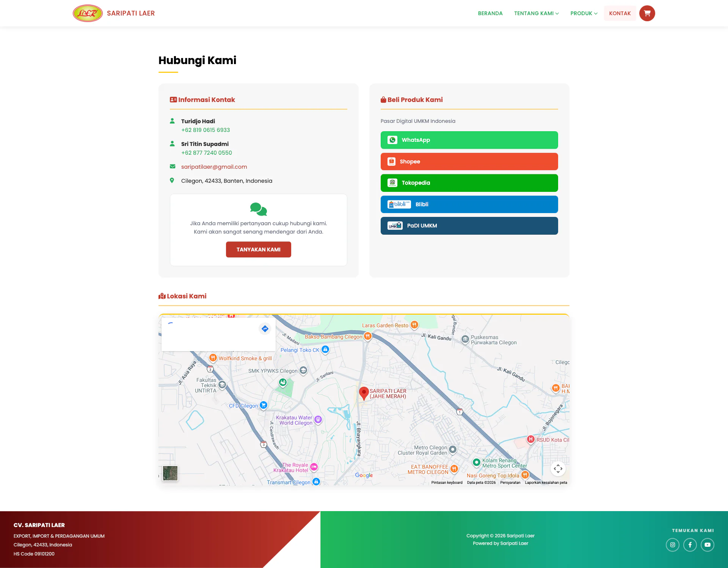Screen dimensions: 728x568
Task: Click the Transmart Cilegon marker
Action: (316, 482)
